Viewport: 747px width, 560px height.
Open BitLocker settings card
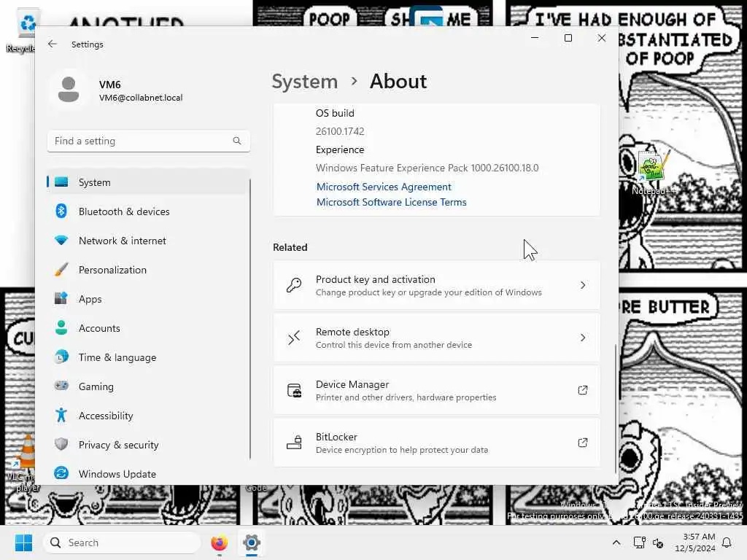436,443
